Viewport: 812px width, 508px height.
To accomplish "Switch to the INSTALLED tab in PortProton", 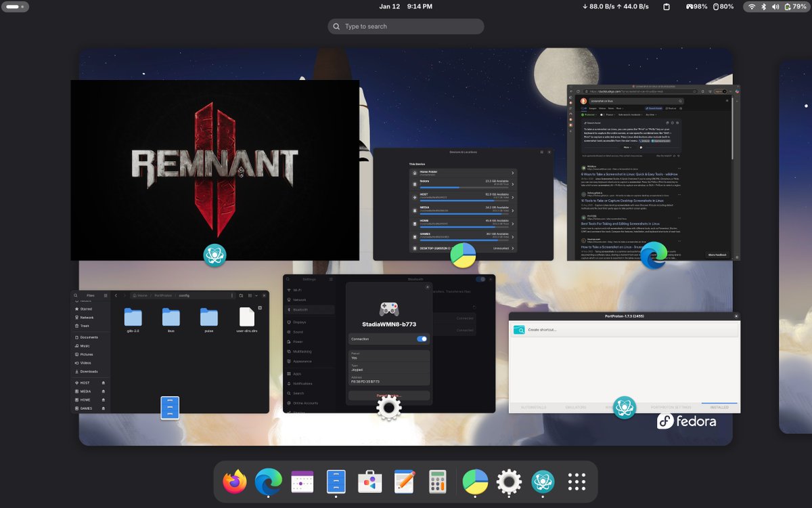I will 719,407.
